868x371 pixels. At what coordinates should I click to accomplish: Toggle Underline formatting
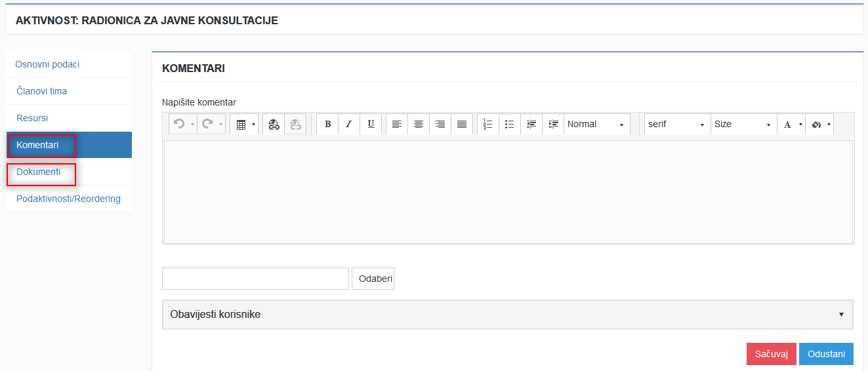point(371,124)
